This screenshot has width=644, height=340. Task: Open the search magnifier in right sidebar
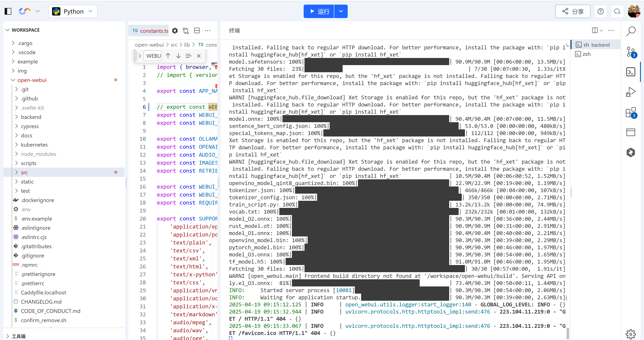[x=631, y=31]
